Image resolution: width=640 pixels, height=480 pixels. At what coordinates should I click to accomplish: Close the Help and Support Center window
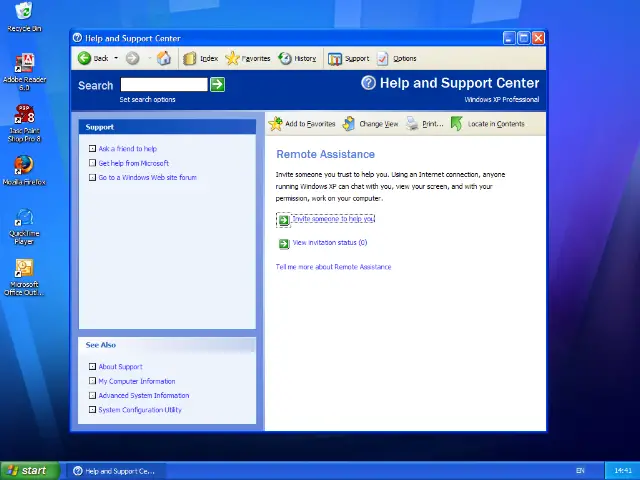point(538,38)
